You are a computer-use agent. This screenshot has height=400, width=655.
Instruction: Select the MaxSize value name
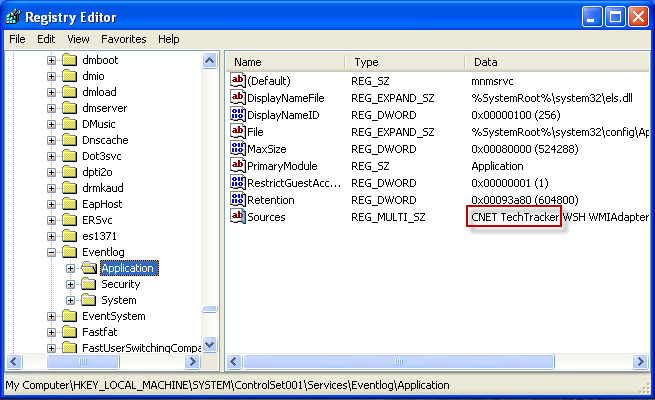[267, 149]
